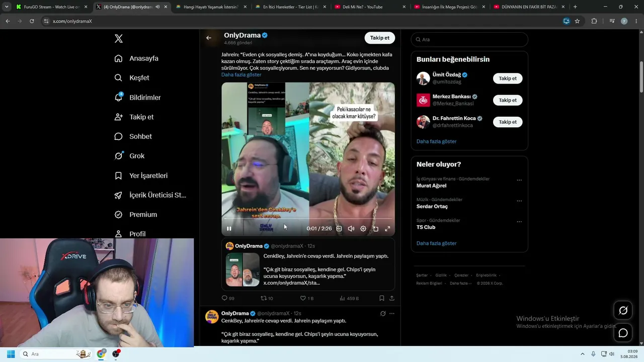The height and width of the screenshot is (362, 644).
Task: Mute the OnlyDrama tab audio icon
Action: tap(157, 7)
